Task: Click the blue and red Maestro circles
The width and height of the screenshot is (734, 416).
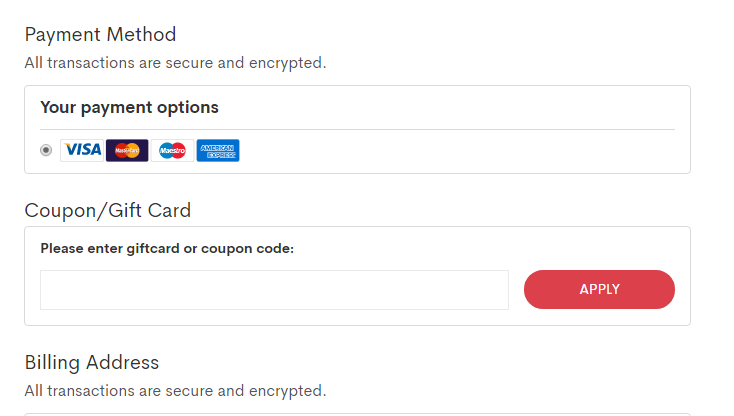Action: pos(172,150)
